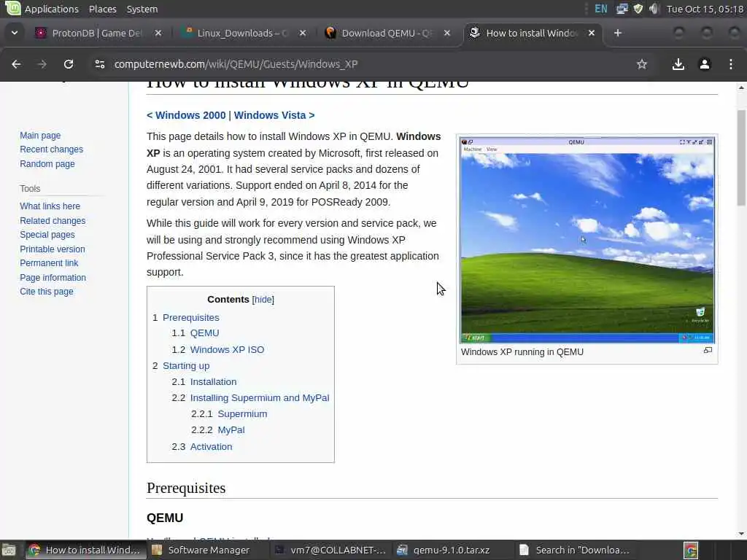The image size is (747, 560).
Task: Switch to the ProtonDB tab
Action: coord(97,33)
